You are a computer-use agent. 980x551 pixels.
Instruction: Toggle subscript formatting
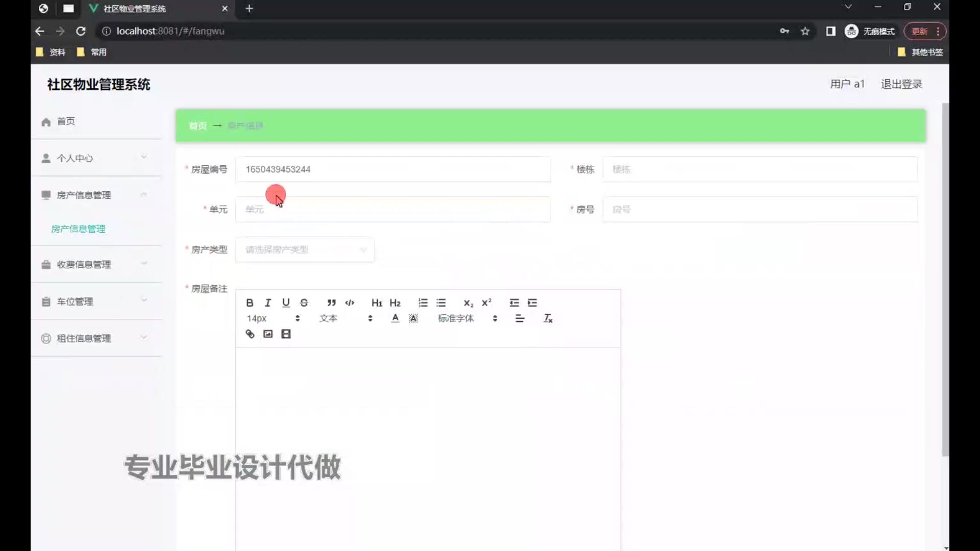click(x=468, y=303)
